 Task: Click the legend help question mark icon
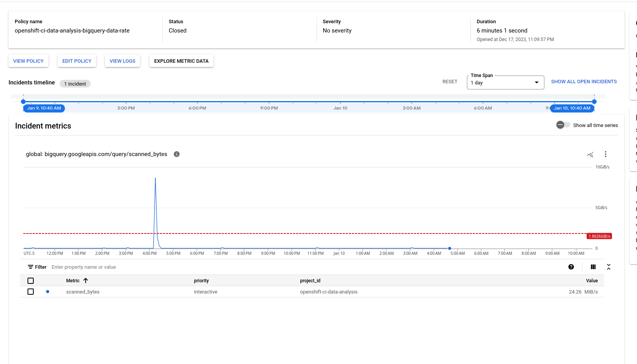point(571,267)
